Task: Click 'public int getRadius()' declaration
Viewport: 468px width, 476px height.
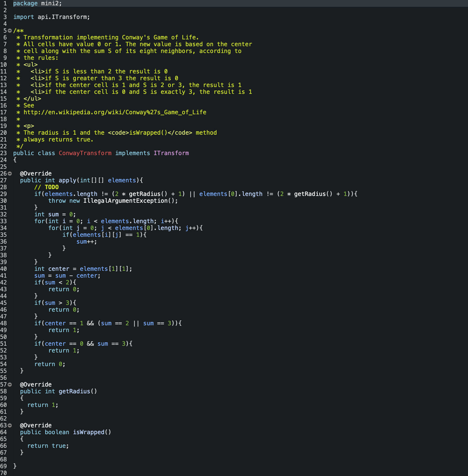Action: (x=58, y=391)
